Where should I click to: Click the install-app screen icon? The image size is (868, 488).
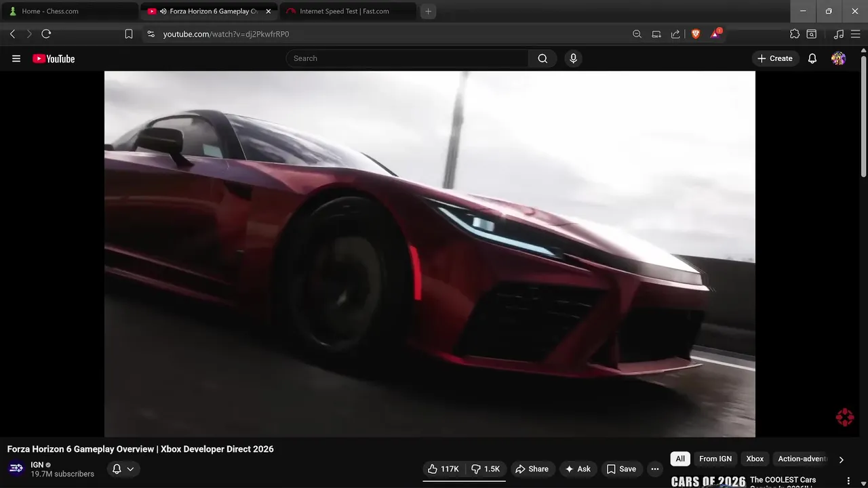tap(656, 34)
